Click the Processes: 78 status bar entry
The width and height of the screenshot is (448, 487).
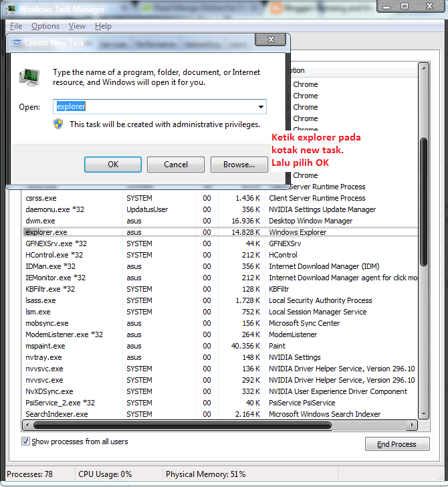[x=30, y=474]
